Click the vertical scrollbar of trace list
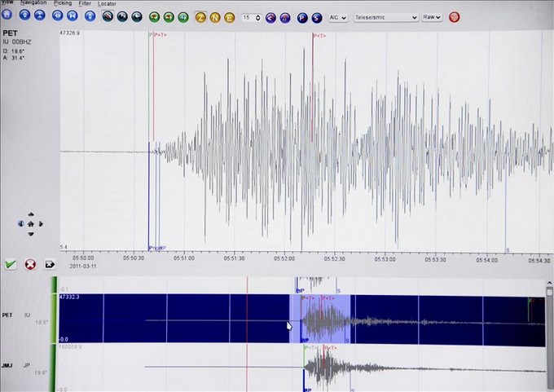The height and width of the screenshot is (392, 554). coord(549,326)
